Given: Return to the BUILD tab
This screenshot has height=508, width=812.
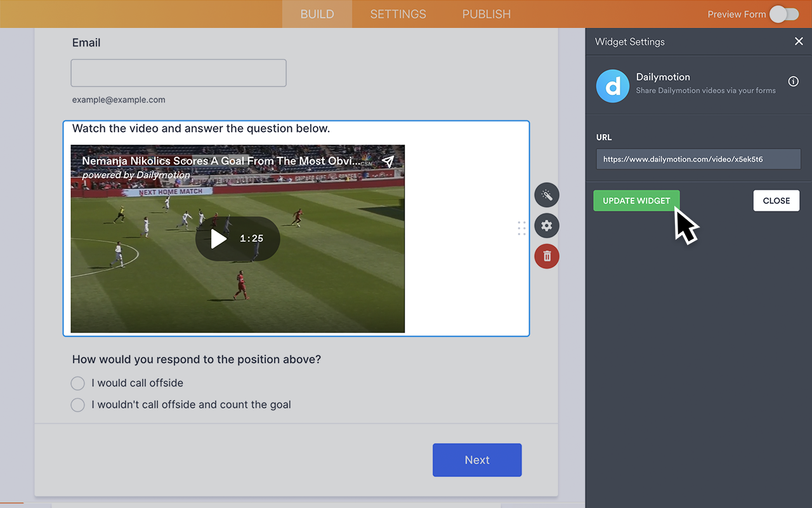Looking at the screenshot, I should click(x=317, y=14).
